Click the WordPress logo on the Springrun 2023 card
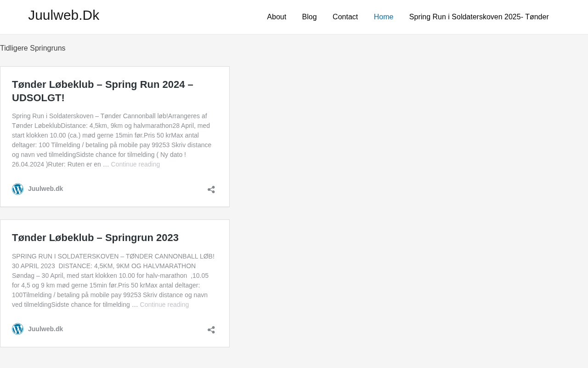588x368 pixels. [17, 329]
